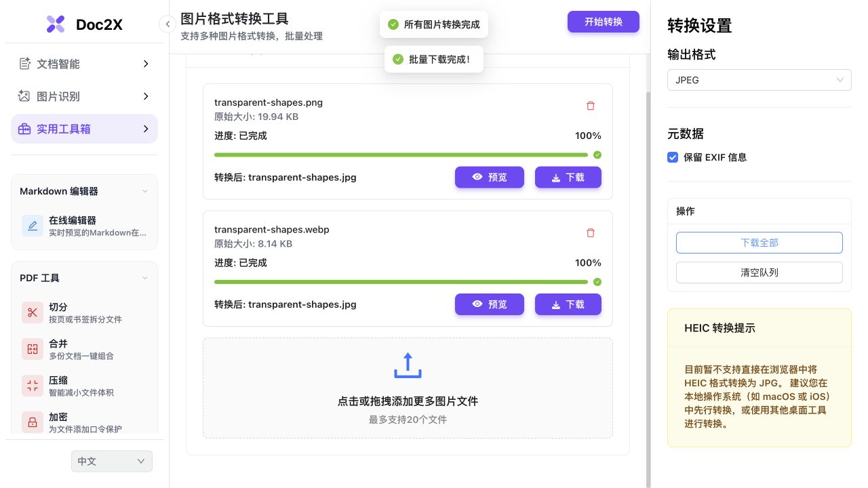868x488 pixels.
Task: Collapse the Markdown 编辑器 section
Action: 144,191
